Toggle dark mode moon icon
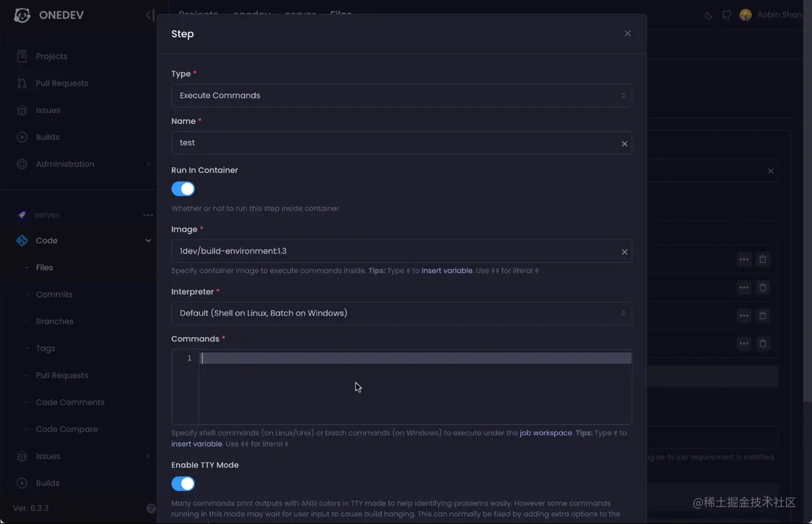 coord(709,15)
